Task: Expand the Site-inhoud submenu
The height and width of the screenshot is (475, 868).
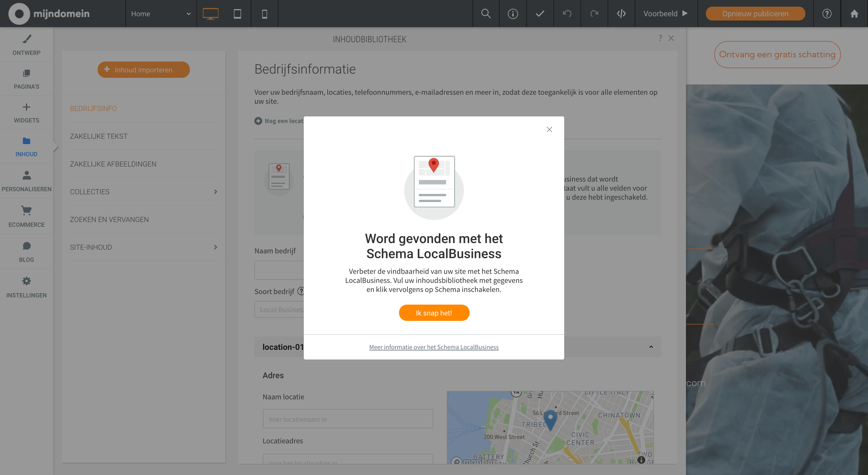Action: [x=143, y=247]
